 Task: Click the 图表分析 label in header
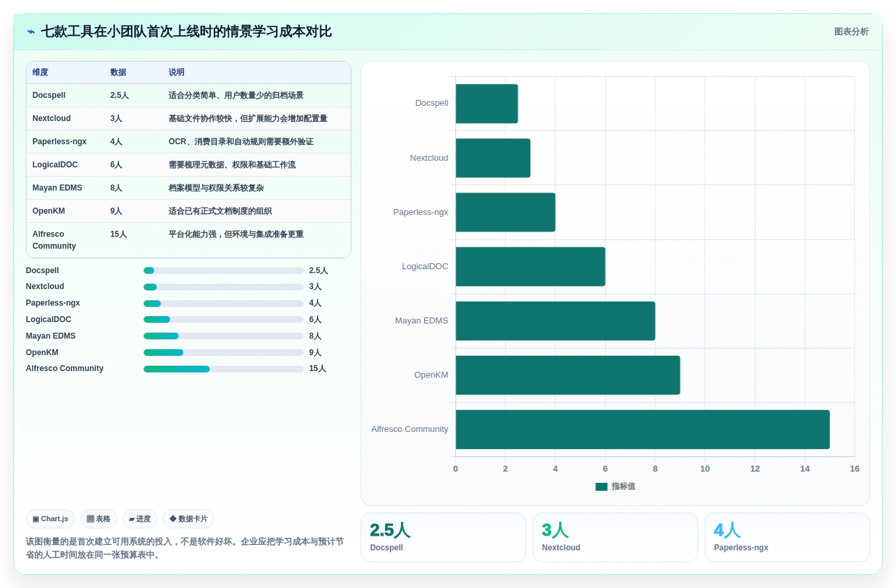click(851, 32)
